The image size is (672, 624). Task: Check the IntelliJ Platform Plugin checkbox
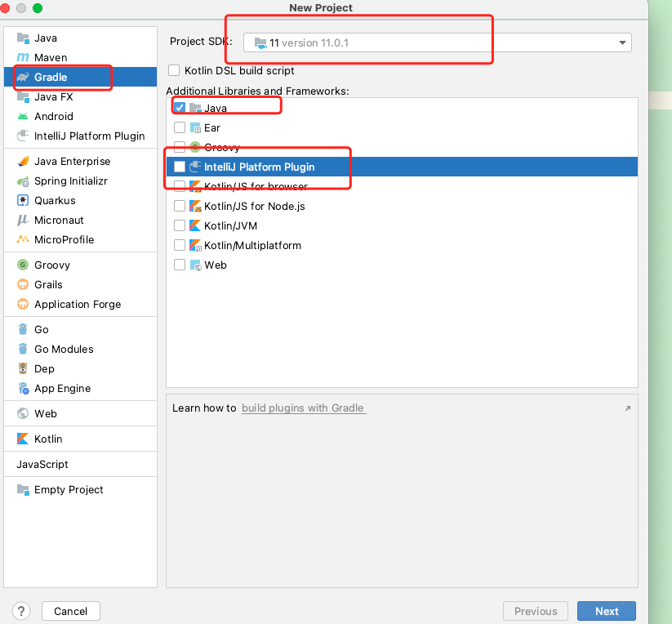(180, 167)
